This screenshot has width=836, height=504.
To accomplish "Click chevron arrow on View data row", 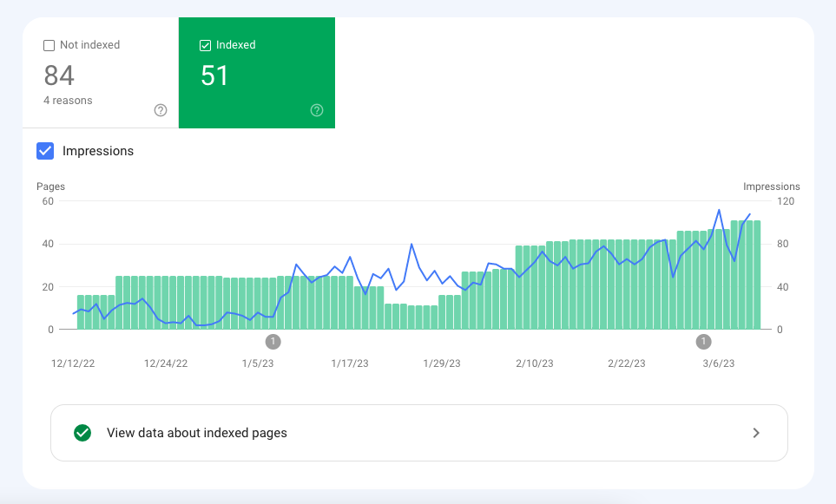I will tap(756, 433).
